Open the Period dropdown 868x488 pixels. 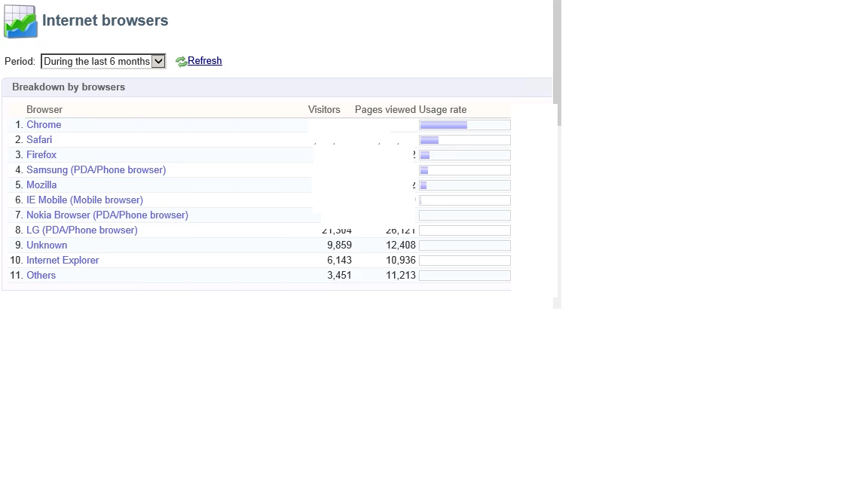103,62
